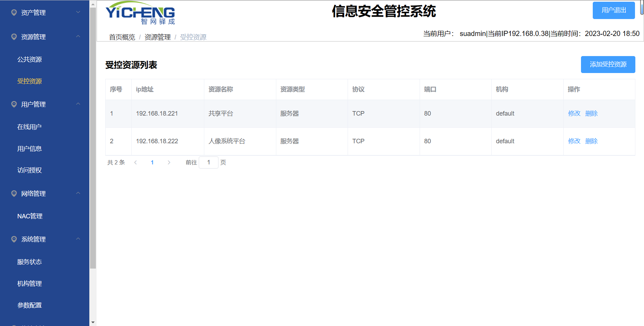This screenshot has height=326, width=644.
Task: Go to previous page with left arrow
Action: click(135, 162)
